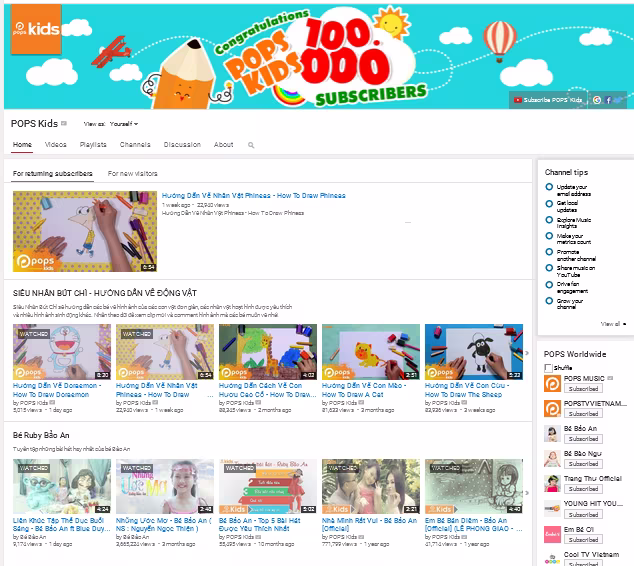
Task: Open the channel search magnifier icon
Action: [x=251, y=145]
